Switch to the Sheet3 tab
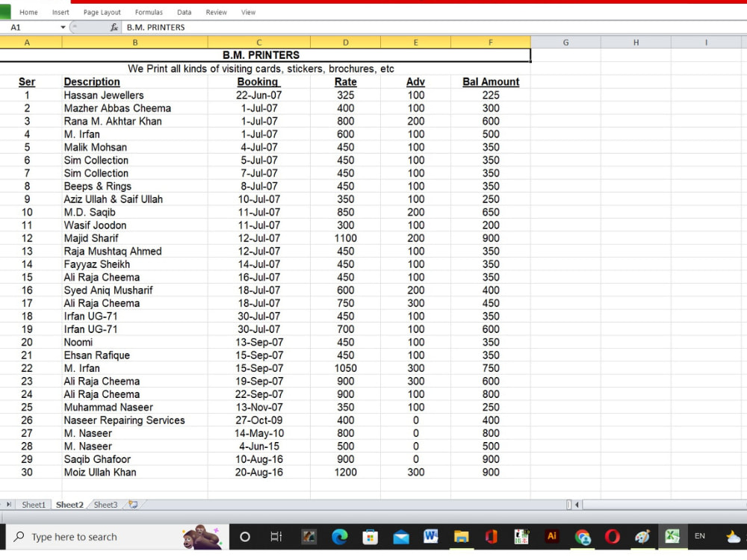The height and width of the screenshot is (560, 747). (x=105, y=505)
